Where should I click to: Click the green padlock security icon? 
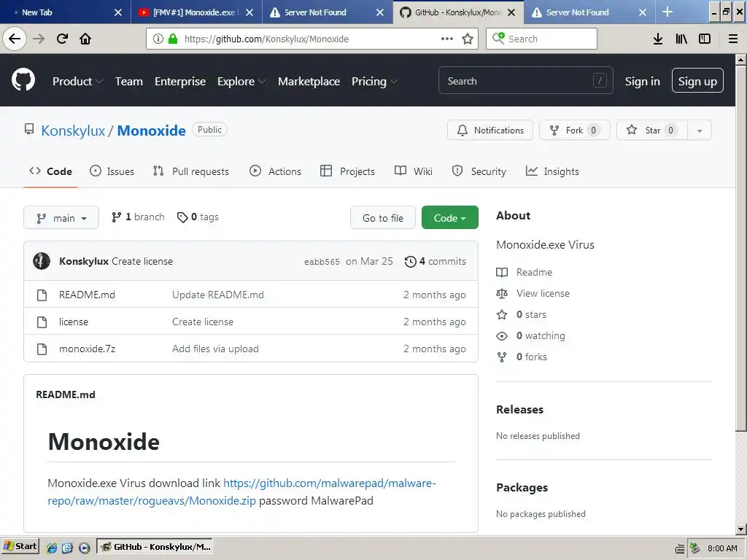coord(173,39)
